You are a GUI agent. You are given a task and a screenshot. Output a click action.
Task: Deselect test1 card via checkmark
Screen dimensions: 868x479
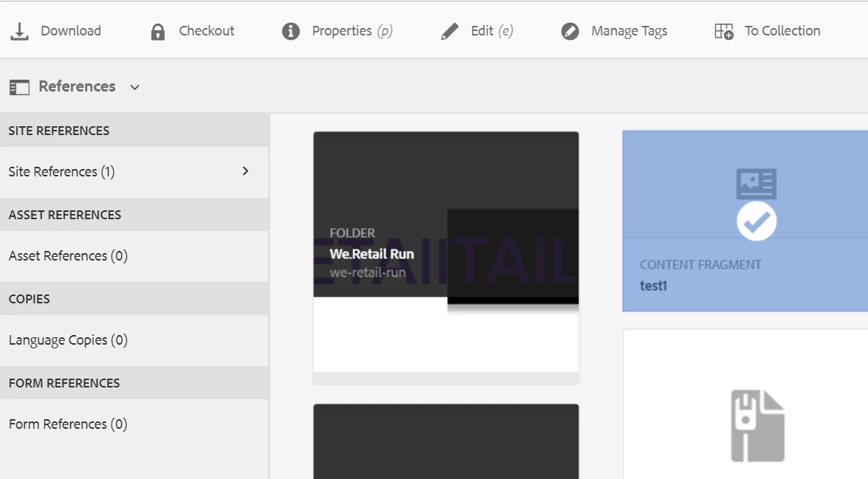point(756,221)
